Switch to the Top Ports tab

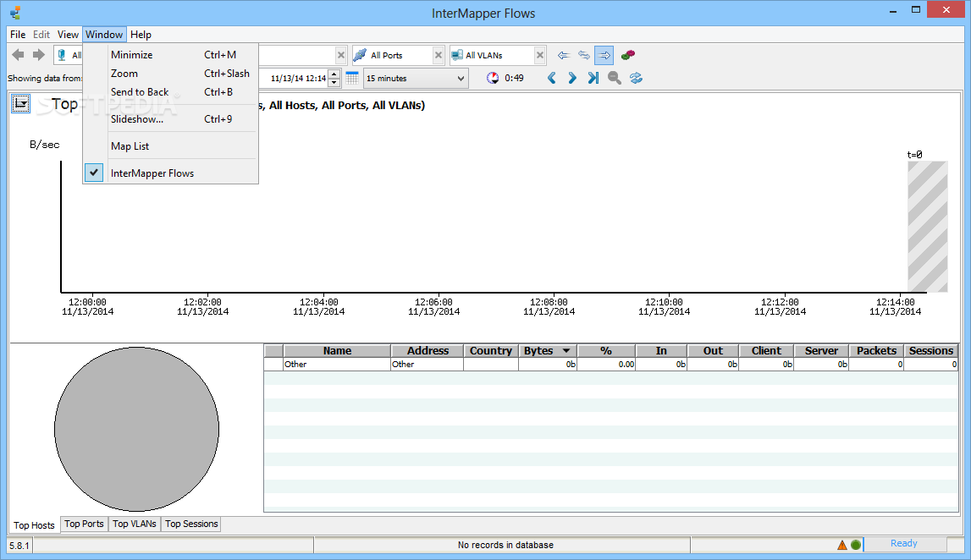coord(84,524)
